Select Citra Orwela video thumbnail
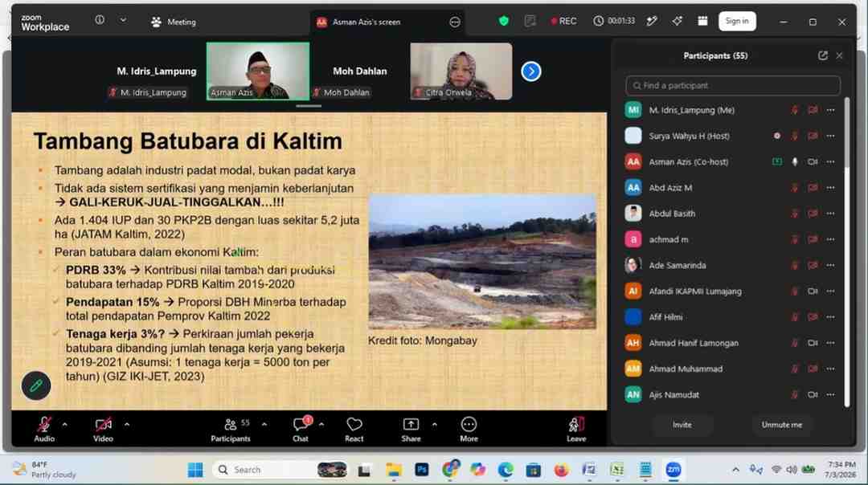Viewport: 868px width, 485px height. 461,71
